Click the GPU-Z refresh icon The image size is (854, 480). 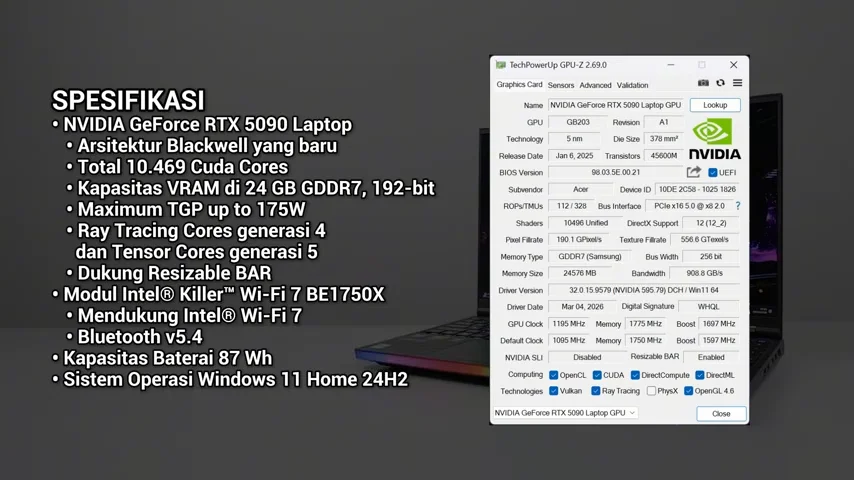(721, 83)
